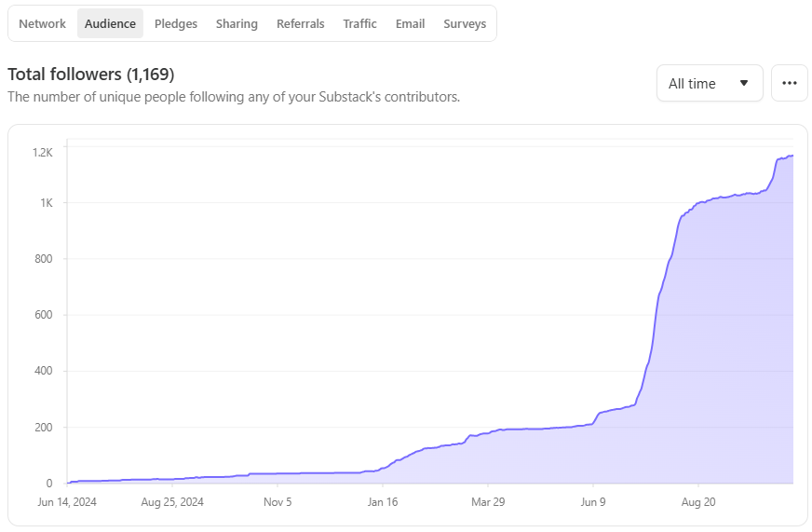Switch to the Email tab

click(410, 24)
